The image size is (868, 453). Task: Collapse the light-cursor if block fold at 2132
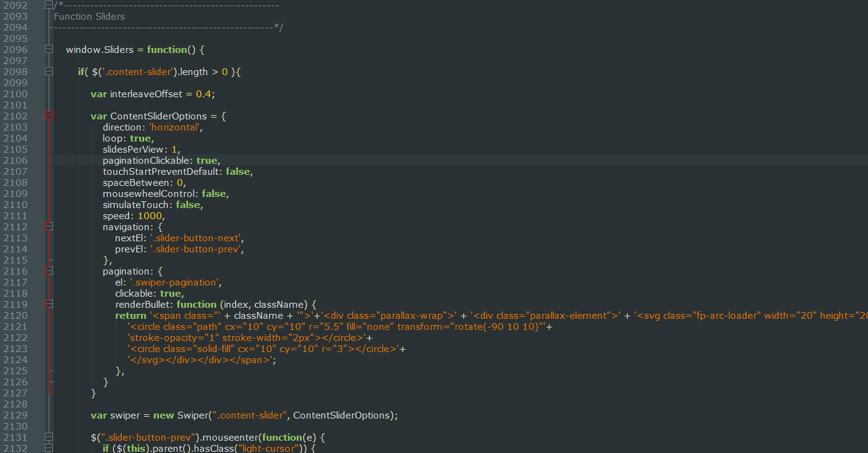pyautogui.click(x=49, y=449)
